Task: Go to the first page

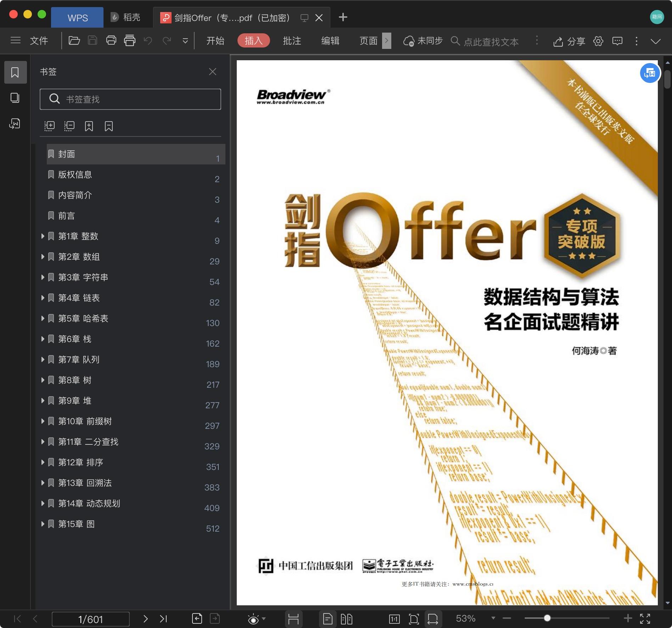Action: point(17,619)
